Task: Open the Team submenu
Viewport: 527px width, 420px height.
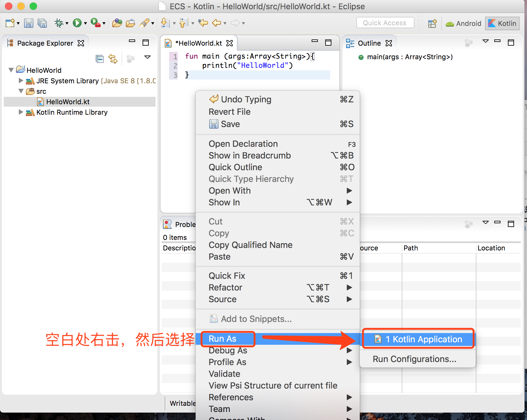Action: [278, 409]
